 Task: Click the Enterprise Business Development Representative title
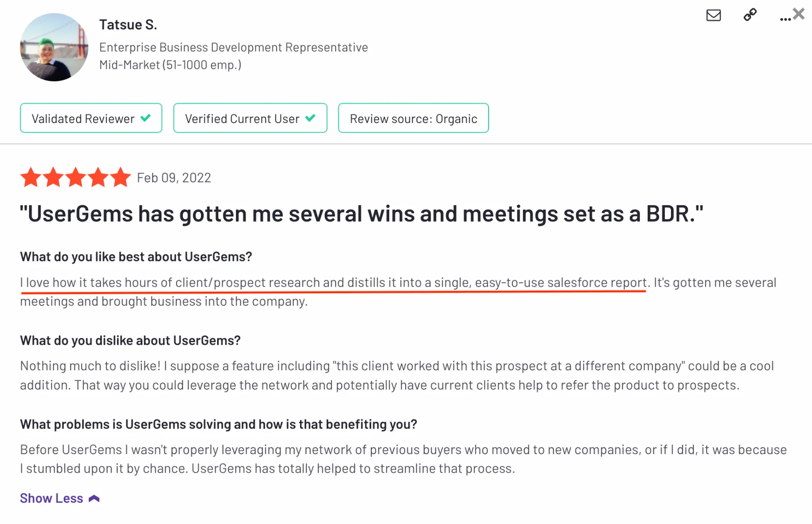click(233, 47)
